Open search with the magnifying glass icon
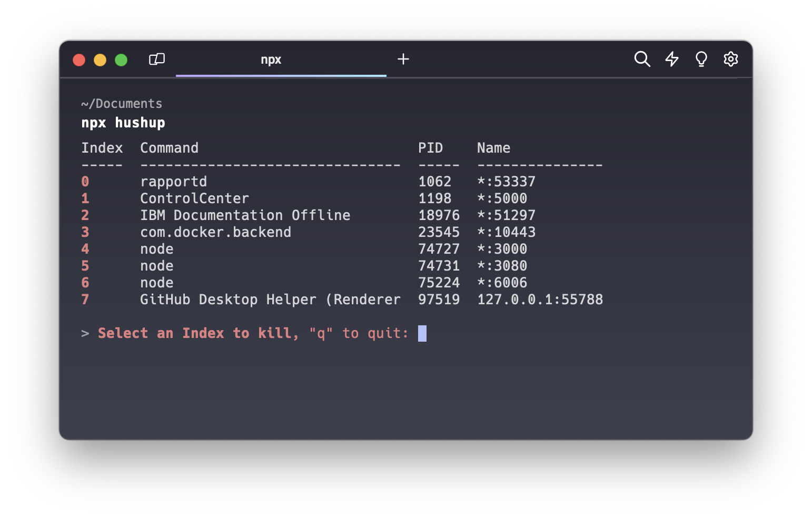Screen dimensions: 812x518 642,59
